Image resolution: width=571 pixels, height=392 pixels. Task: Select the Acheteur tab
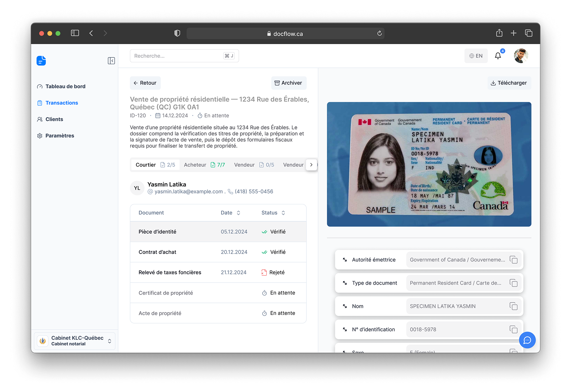[x=204, y=165]
